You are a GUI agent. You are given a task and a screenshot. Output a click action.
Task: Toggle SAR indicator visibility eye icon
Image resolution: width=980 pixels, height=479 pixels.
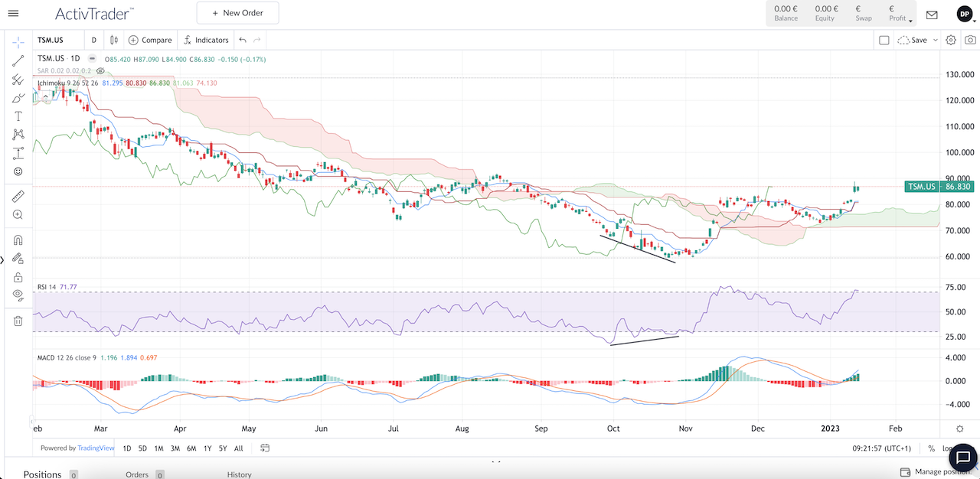100,70
